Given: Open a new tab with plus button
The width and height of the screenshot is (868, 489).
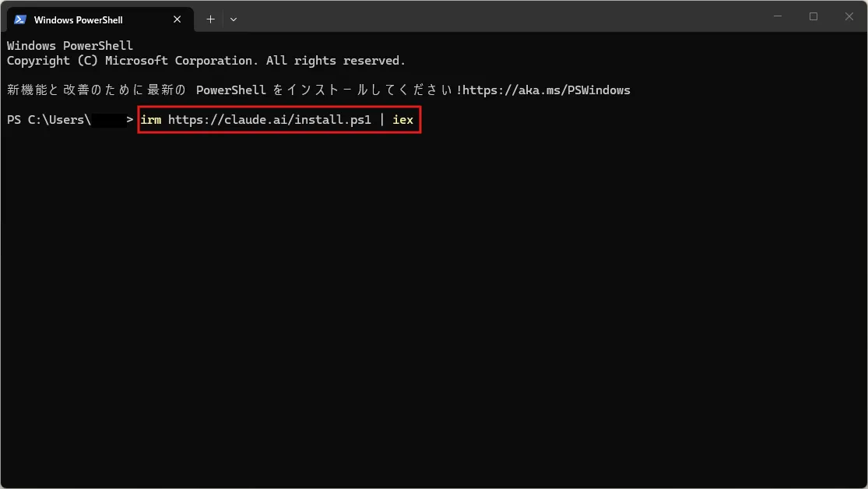Looking at the screenshot, I should [x=210, y=19].
